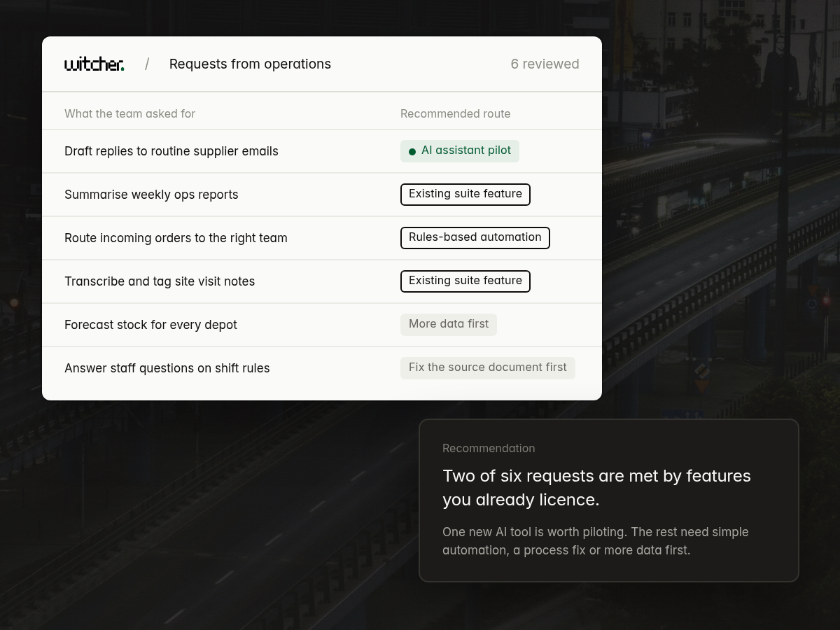
Task: Select 'Forecast stock for every depot' text
Action: point(150,325)
